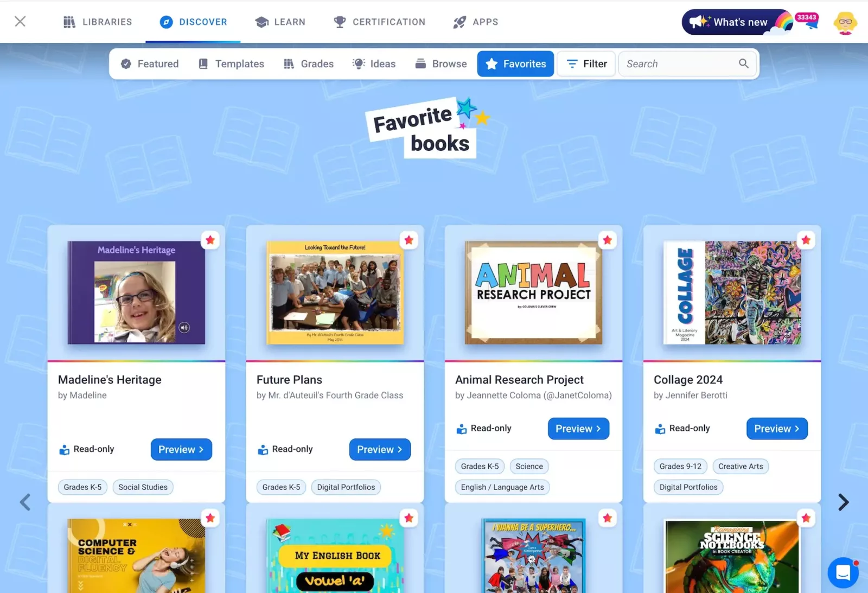Open Libraries from the top navigation
This screenshot has width=868, height=593.
[98, 22]
